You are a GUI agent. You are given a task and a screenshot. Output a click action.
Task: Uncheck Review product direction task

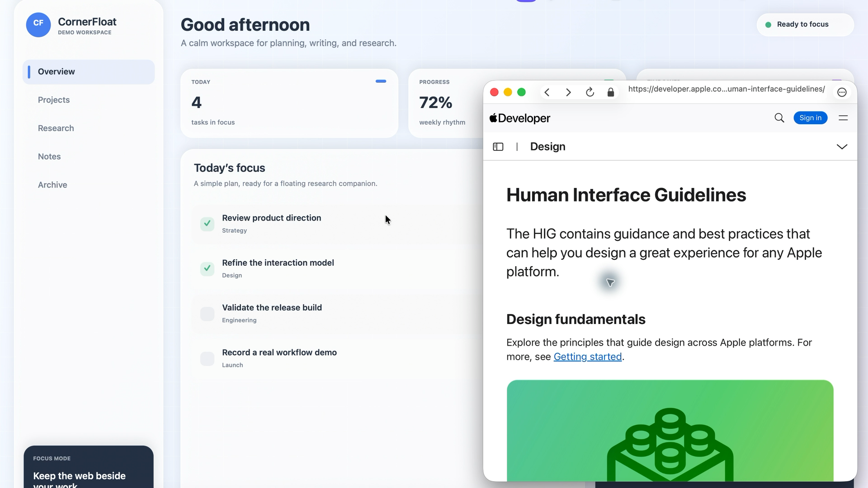point(207,224)
